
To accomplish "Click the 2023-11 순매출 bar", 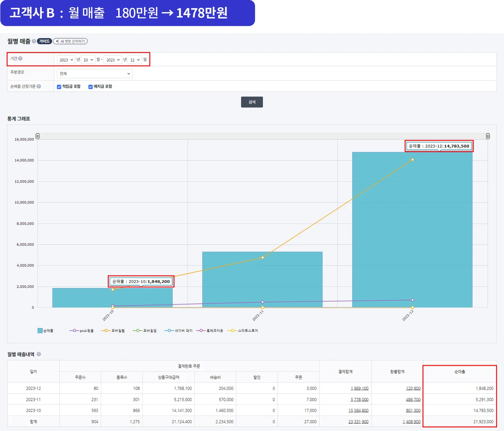I will tap(262, 279).
